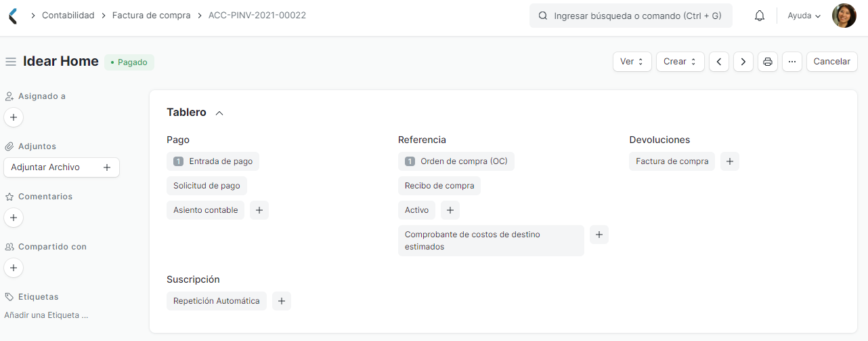
Task: Open Contabilidad breadcrumb
Action: [68, 15]
